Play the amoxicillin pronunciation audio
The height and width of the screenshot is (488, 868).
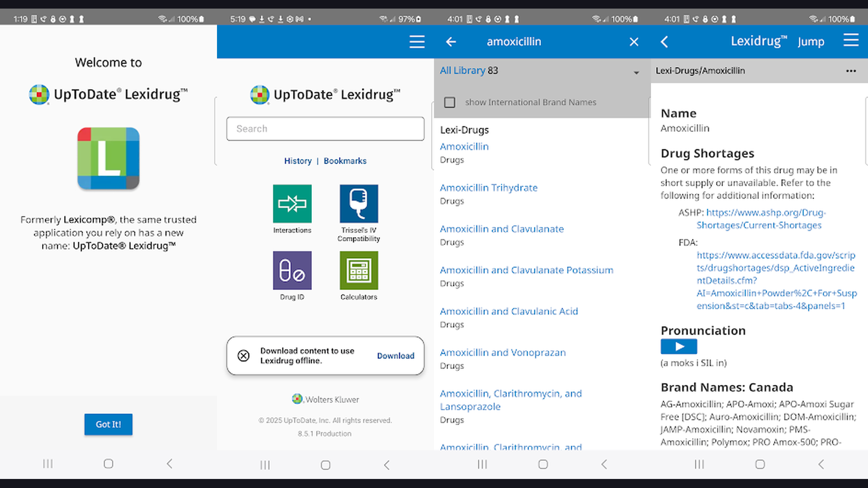coord(679,347)
